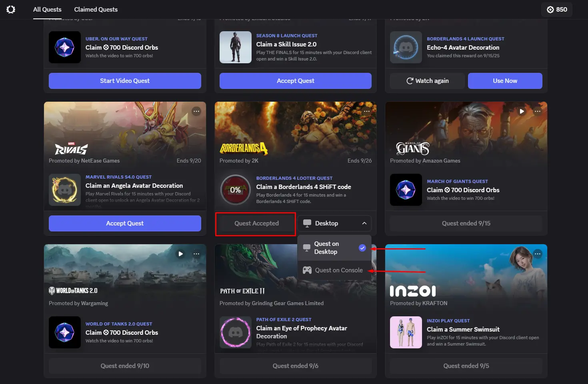588x384 pixels.
Task: Click the Summer Swimsuit reward thumbnail
Action: [406, 332]
